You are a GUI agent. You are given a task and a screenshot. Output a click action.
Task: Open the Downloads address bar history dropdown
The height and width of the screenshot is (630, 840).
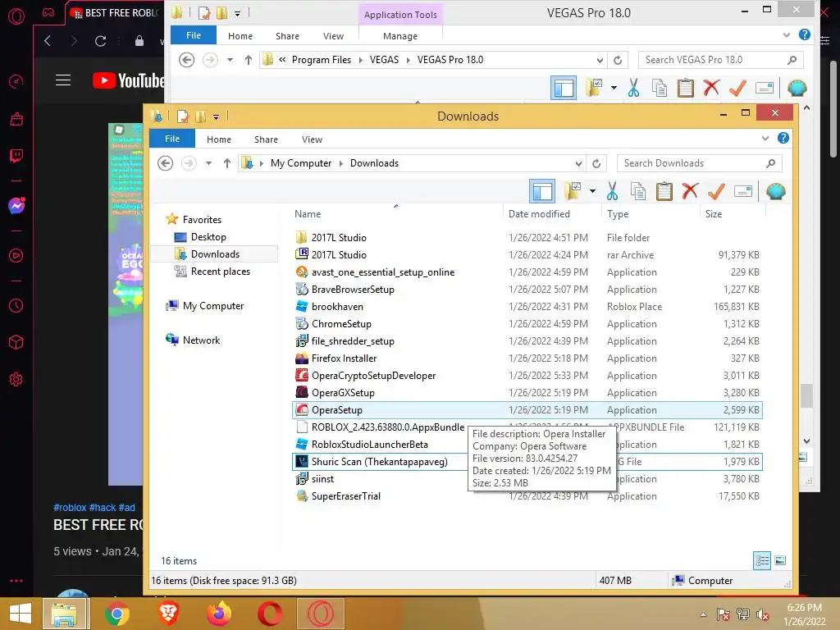[x=578, y=163]
